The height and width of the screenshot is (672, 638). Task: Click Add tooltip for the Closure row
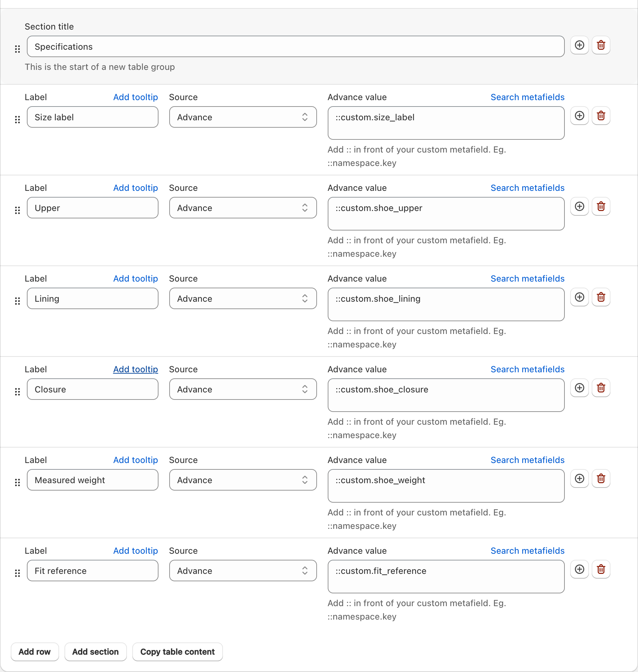(135, 370)
